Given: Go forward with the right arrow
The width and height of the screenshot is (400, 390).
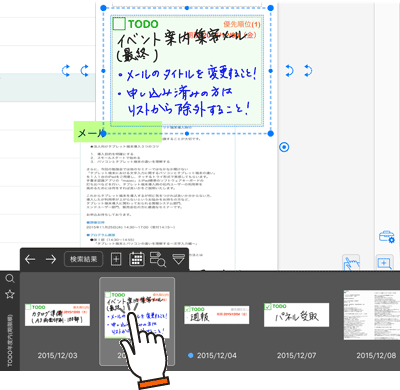Looking at the screenshot, I should click(51, 259).
